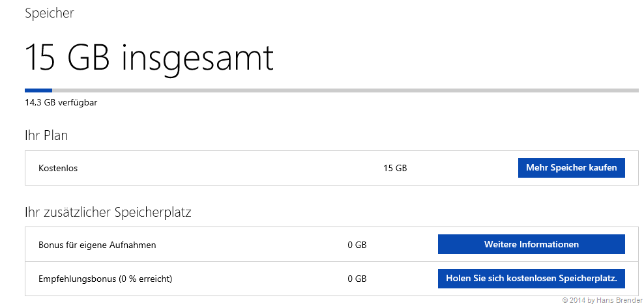
Task: Click the (0 % erreicht) progress text
Action: 145,279
